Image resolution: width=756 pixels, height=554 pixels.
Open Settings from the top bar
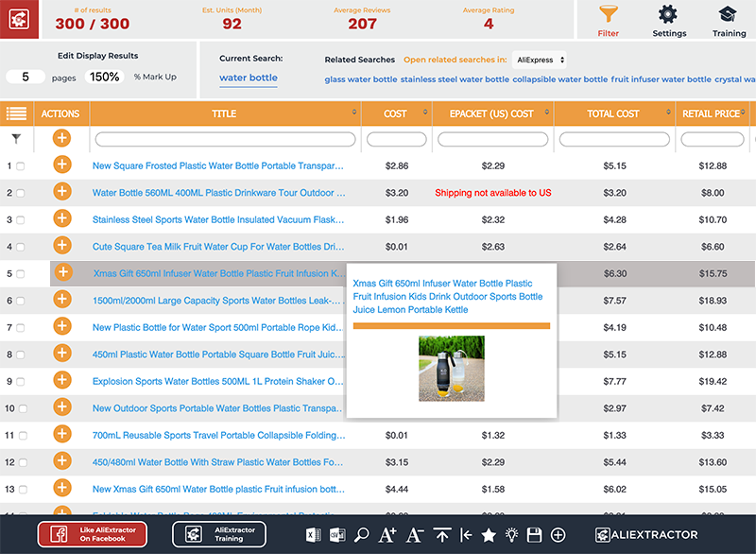[669, 21]
